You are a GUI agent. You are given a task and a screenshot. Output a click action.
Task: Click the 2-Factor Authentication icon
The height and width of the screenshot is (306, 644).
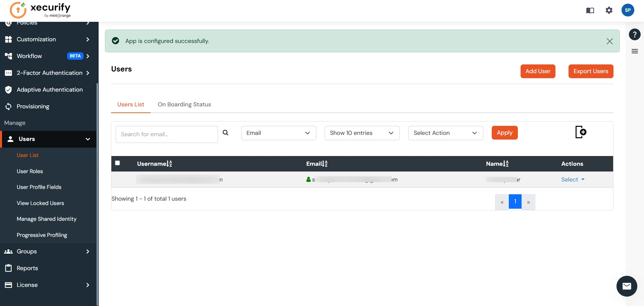[x=9, y=73]
